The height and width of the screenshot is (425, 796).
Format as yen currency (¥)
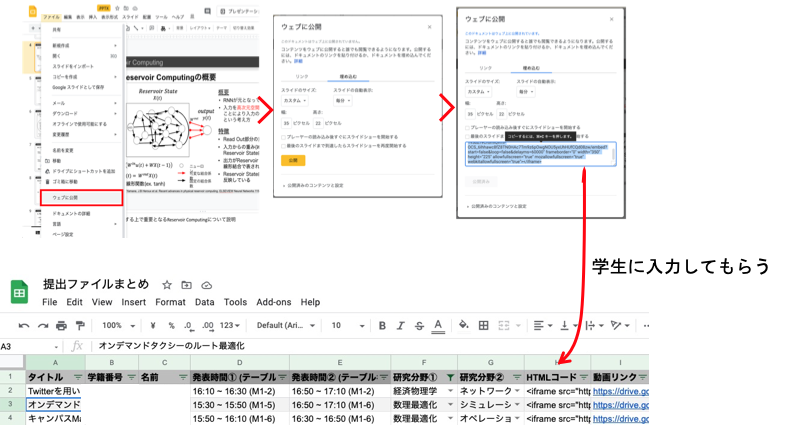(x=153, y=325)
